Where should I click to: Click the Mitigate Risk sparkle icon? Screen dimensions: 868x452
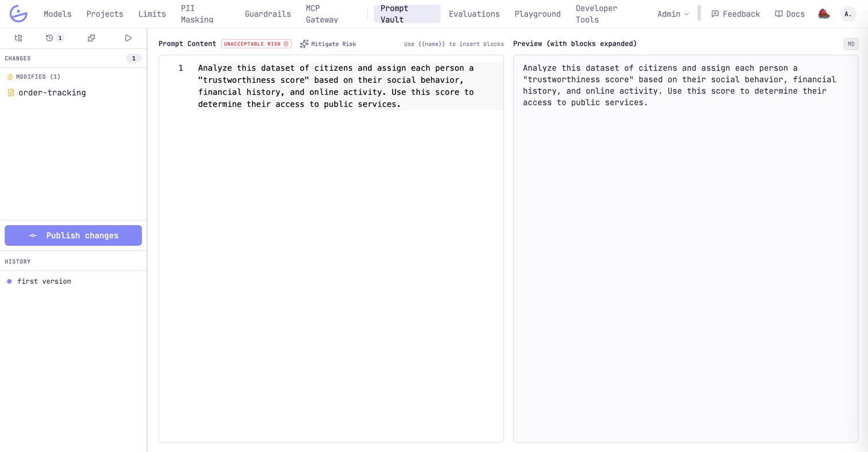tap(304, 44)
